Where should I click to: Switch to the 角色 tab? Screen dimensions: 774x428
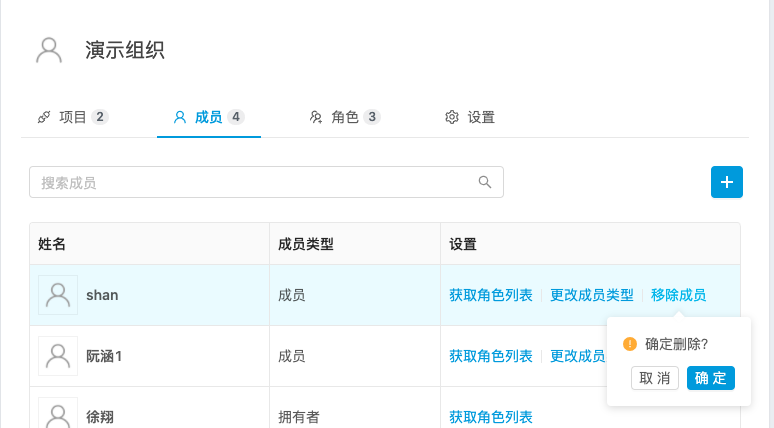[344, 117]
